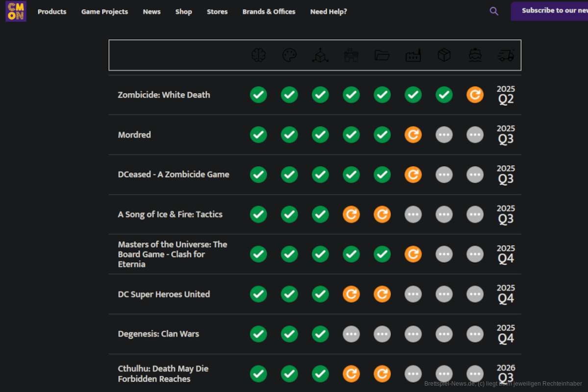
Task: Go to the News page
Action: pyautogui.click(x=151, y=12)
